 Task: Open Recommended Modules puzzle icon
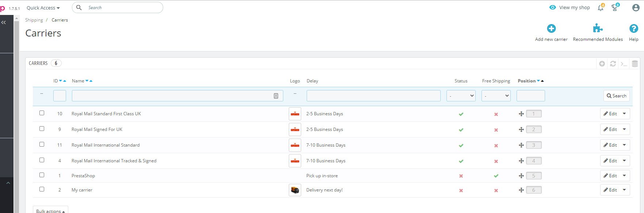[598, 28]
